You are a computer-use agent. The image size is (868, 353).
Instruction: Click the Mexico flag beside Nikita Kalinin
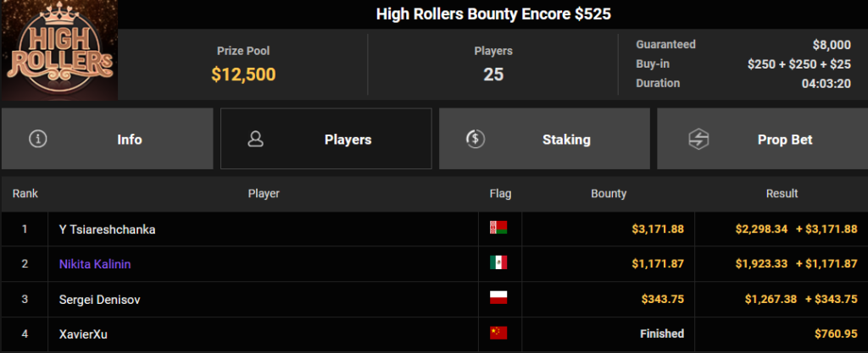click(x=498, y=263)
